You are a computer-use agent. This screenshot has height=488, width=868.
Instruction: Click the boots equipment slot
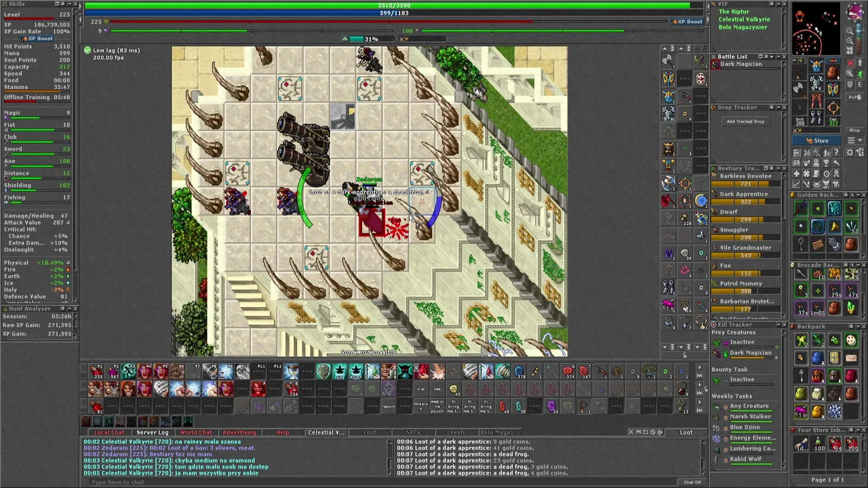tap(816, 117)
